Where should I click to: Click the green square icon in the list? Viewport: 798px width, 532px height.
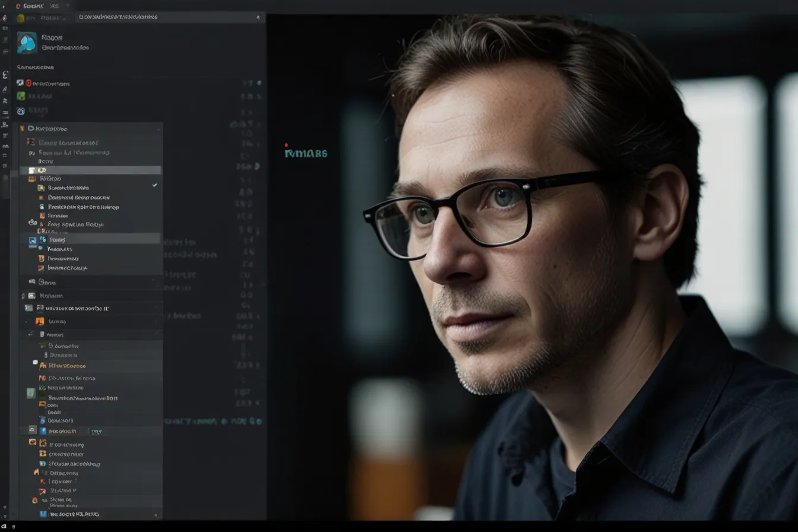pos(21,96)
